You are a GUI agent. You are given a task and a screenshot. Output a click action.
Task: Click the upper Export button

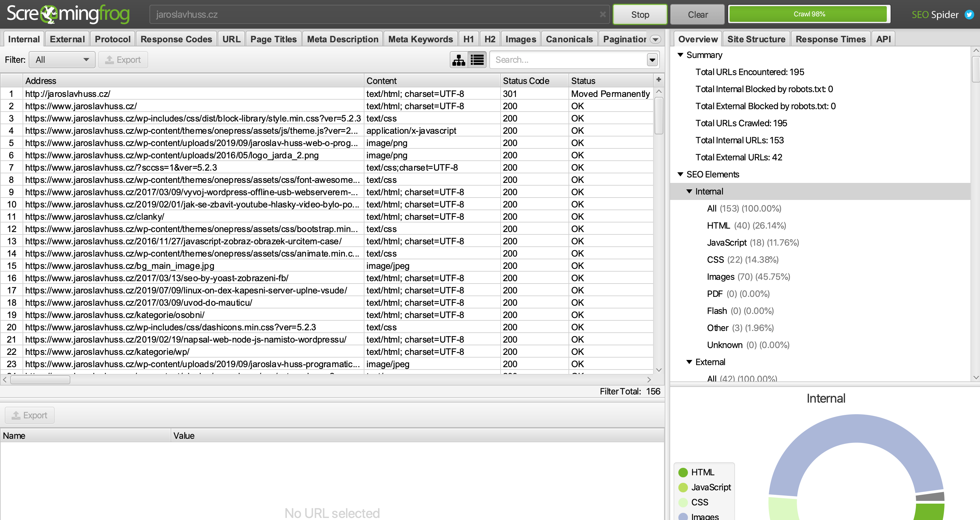click(123, 60)
